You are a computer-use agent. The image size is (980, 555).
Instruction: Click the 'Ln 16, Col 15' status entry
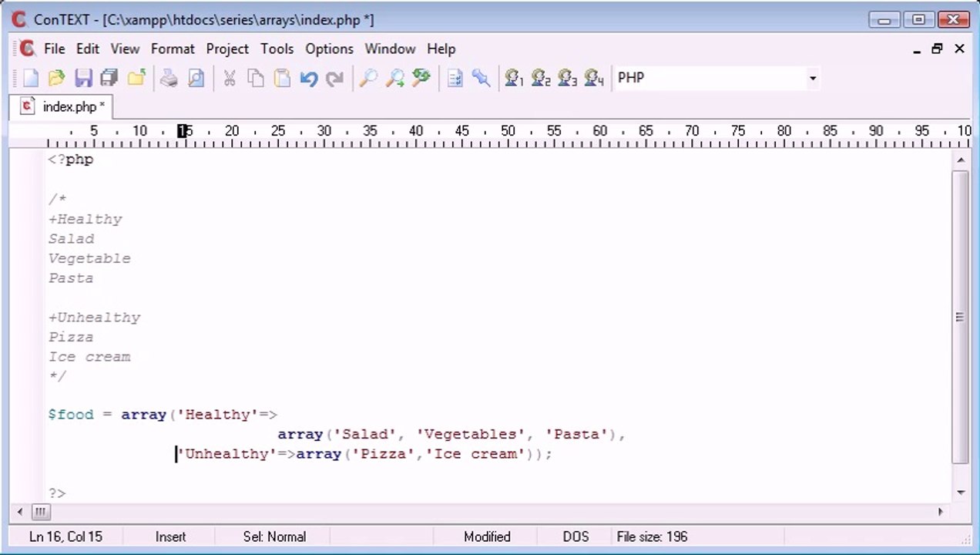pyautogui.click(x=65, y=536)
